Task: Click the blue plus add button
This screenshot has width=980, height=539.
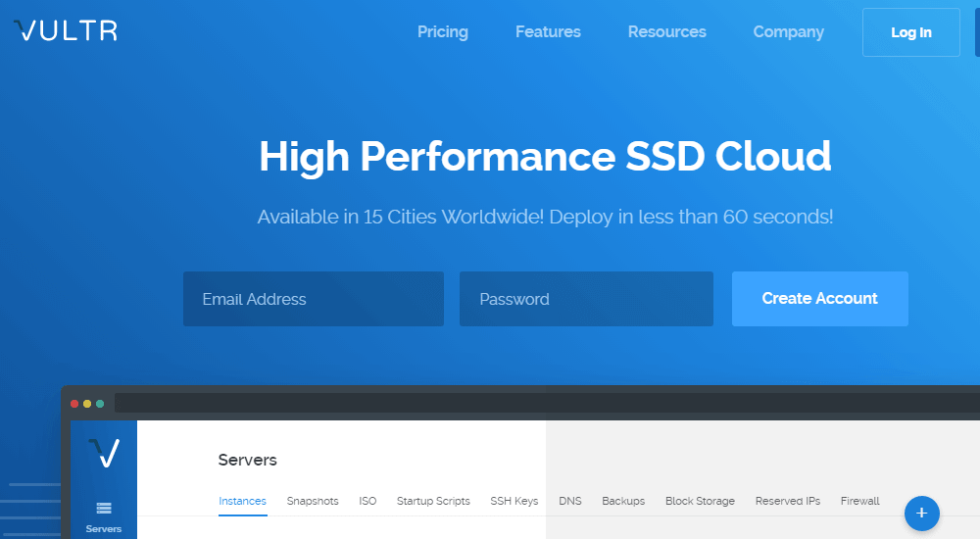Action: [921, 513]
